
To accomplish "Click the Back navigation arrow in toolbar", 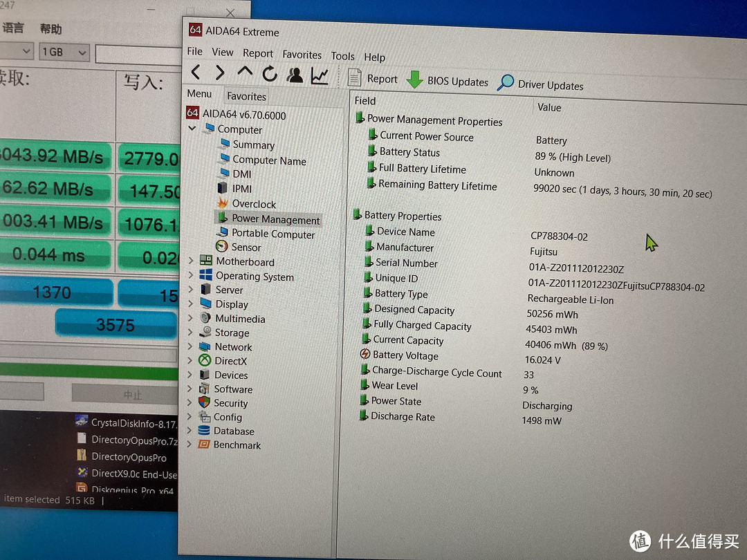I will pyautogui.click(x=196, y=73).
